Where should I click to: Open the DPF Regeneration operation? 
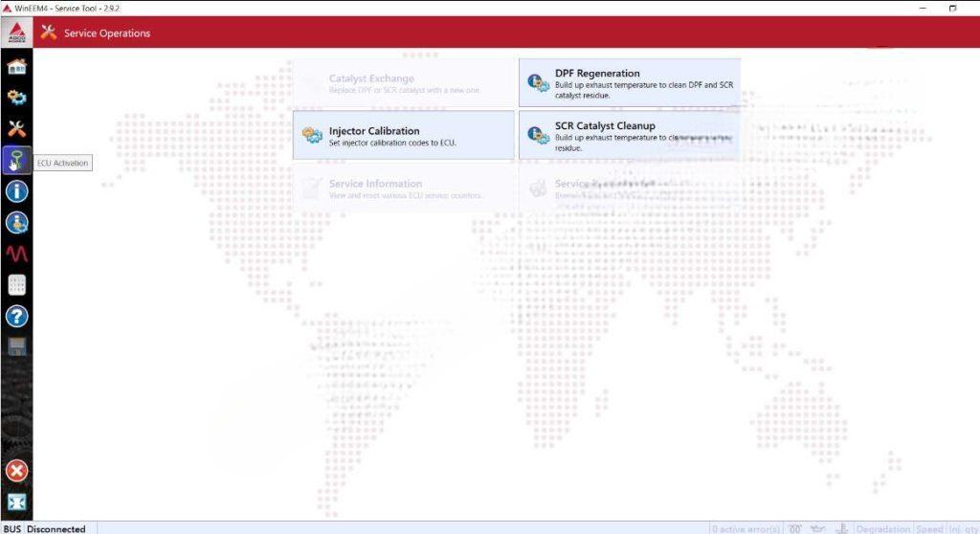pos(629,82)
